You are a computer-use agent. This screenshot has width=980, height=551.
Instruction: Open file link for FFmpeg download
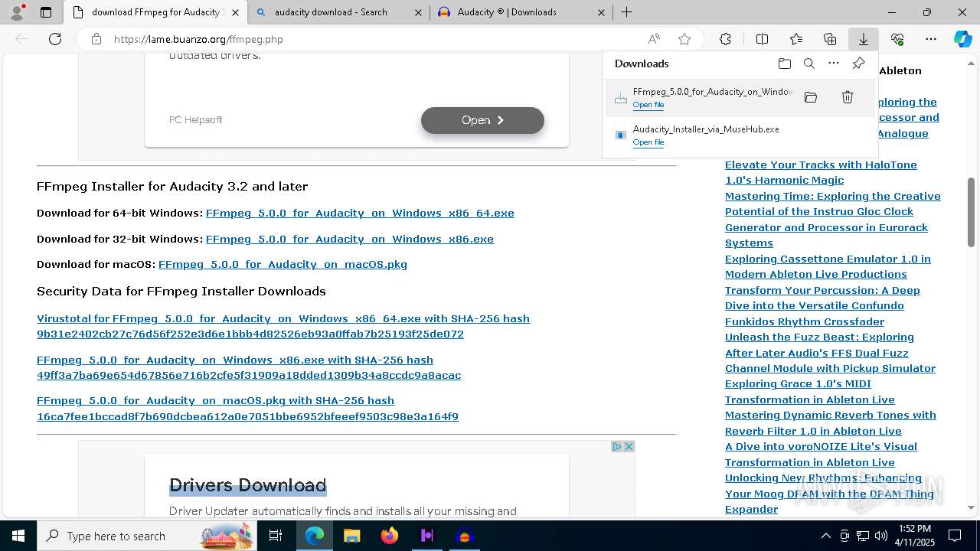tap(648, 105)
